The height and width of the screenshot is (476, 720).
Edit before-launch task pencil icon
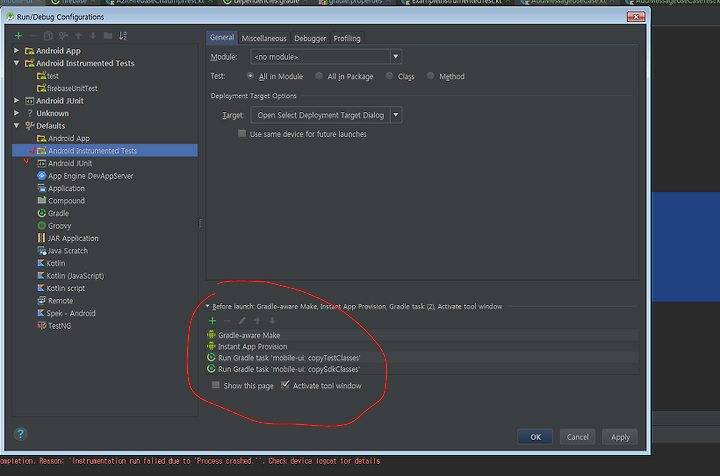click(x=242, y=321)
